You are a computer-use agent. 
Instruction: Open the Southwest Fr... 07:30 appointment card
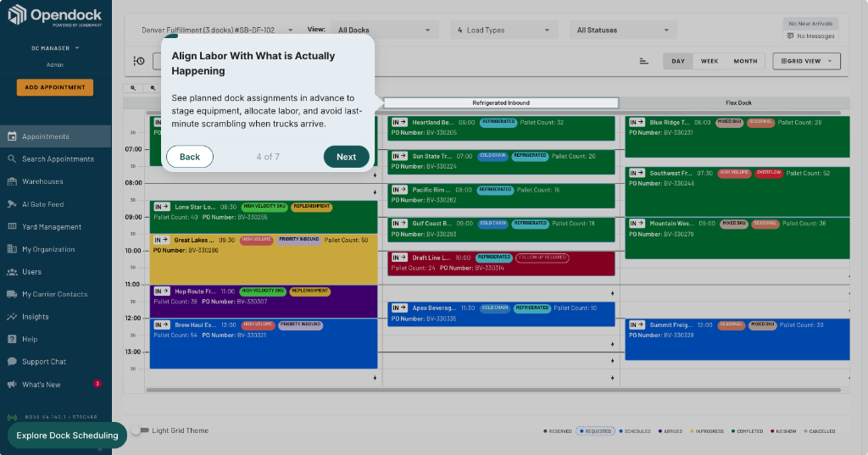737,191
